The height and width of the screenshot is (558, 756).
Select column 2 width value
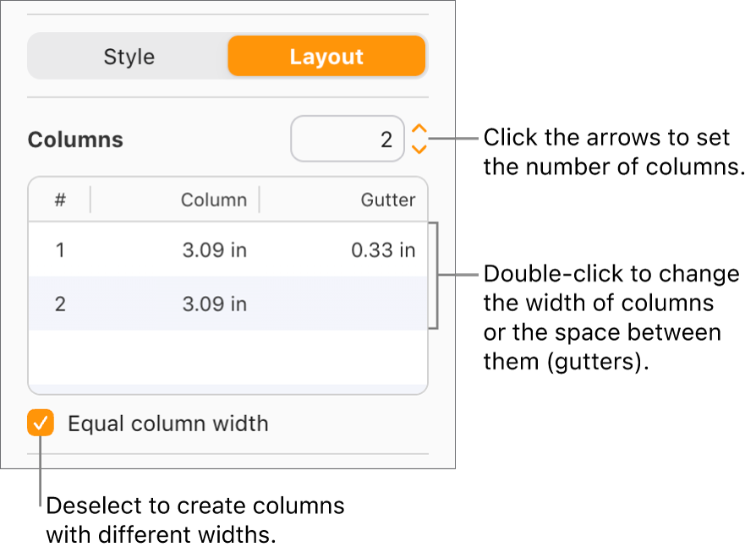tap(213, 304)
